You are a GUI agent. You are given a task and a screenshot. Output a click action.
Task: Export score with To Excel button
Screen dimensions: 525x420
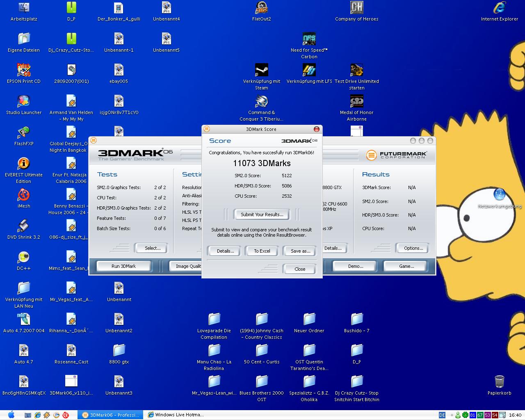pos(262,251)
